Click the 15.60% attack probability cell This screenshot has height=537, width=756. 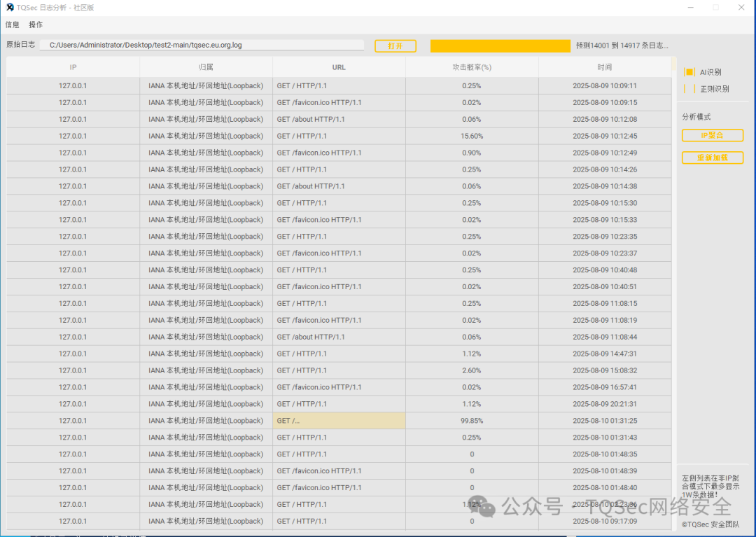point(472,136)
